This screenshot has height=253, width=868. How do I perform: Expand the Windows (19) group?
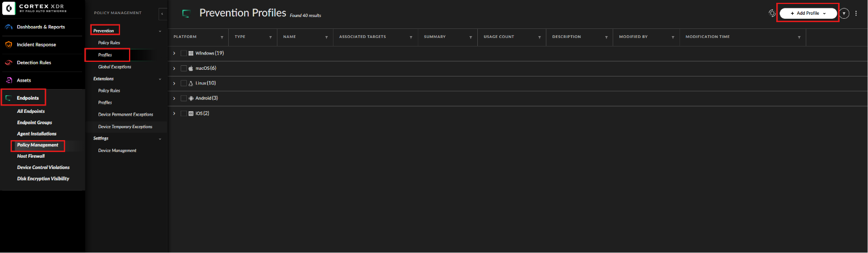point(174,53)
